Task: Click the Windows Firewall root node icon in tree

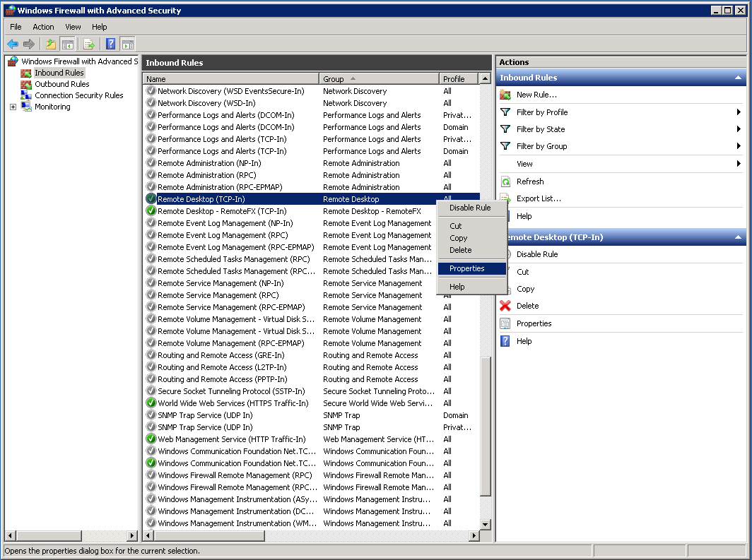Action: (13, 61)
